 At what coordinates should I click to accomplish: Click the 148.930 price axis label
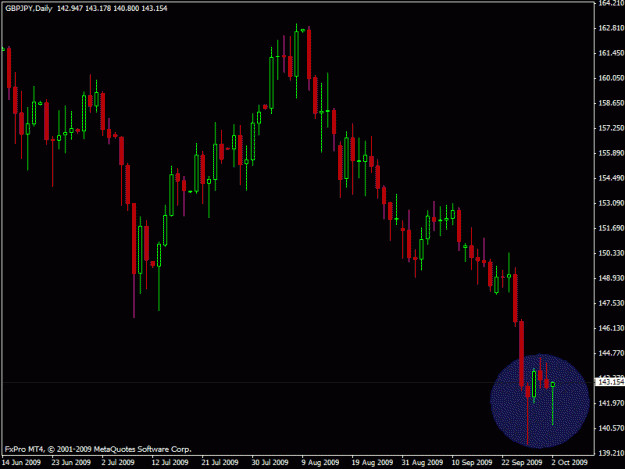[x=611, y=278]
